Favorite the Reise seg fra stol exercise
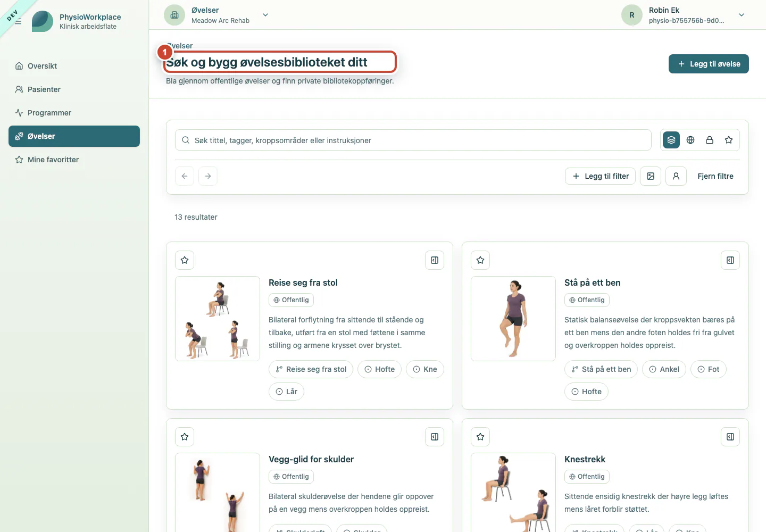Screen dimensions: 766x532 185,260
